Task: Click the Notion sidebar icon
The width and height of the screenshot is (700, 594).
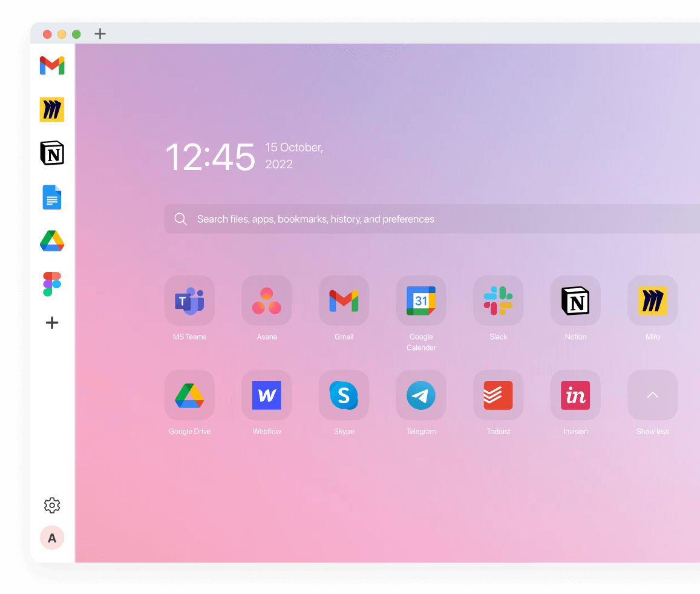Action: pos(52,153)
